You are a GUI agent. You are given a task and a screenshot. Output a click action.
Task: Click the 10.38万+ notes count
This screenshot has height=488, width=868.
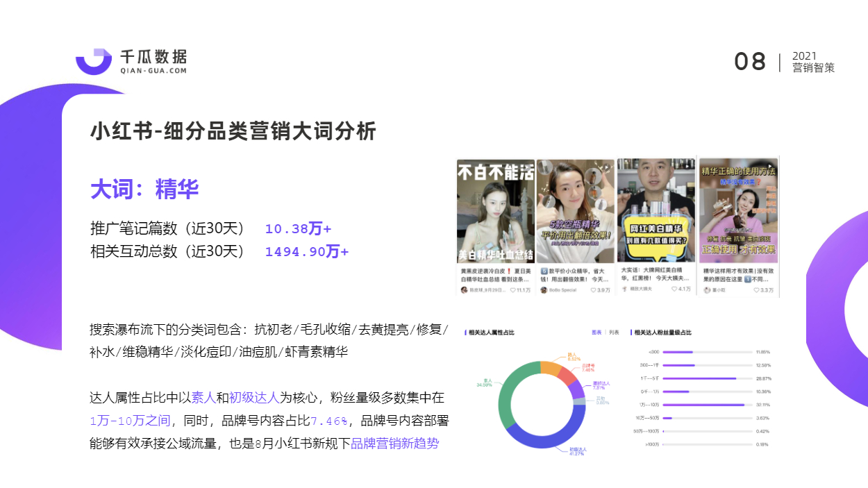pos(298,228)
